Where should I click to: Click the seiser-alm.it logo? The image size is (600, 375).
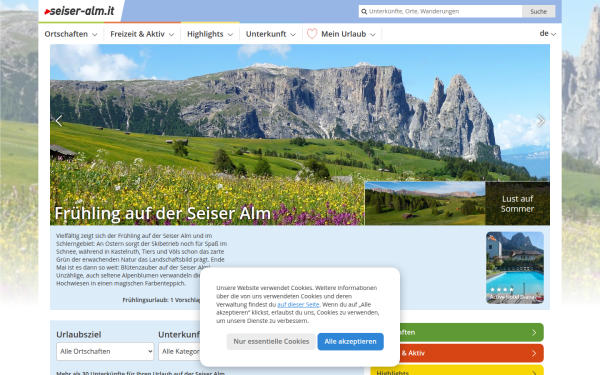point(79,11)
